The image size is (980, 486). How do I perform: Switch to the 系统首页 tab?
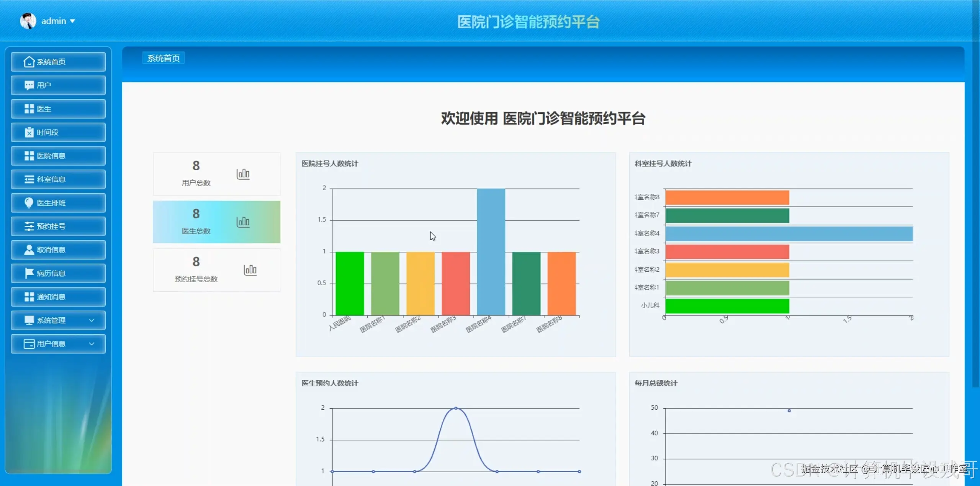point(163,58)
